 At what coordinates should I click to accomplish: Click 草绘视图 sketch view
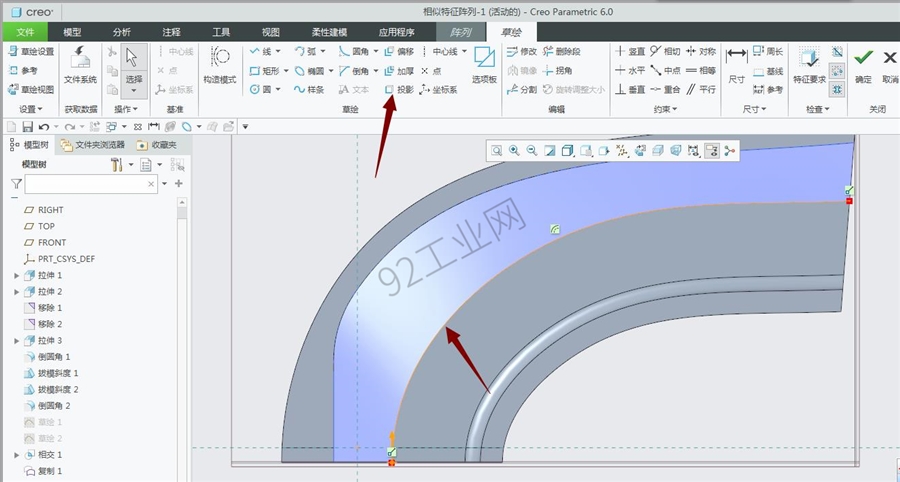click(31, 90)
